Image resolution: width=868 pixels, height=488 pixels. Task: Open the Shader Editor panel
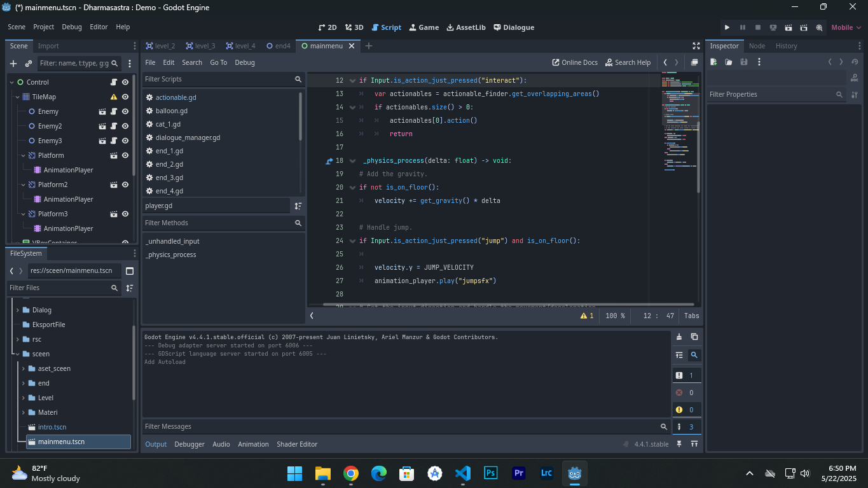[x=297, y=444]
